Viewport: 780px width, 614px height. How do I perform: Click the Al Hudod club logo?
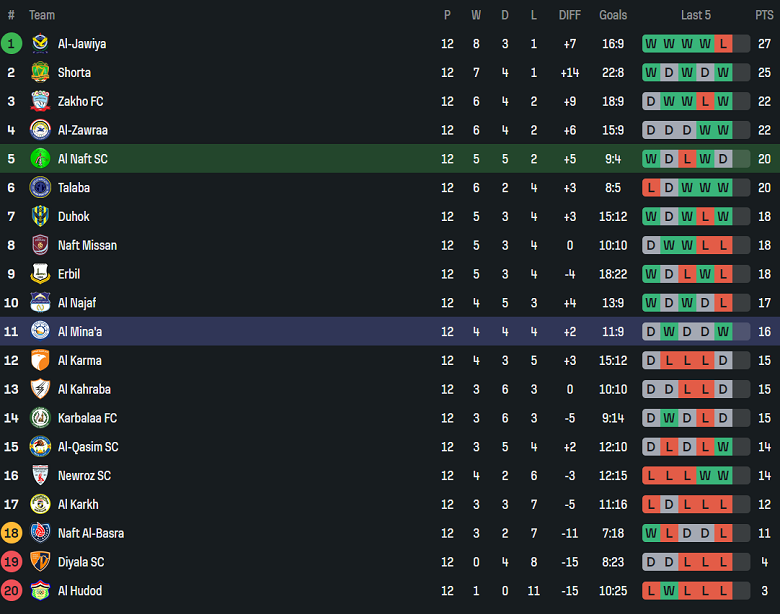[40, 590]
